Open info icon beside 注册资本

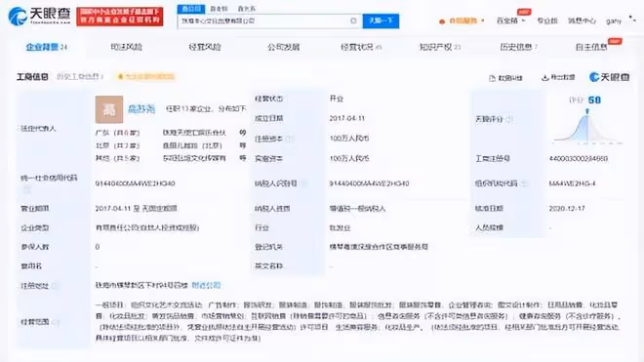tap(289, 139)
